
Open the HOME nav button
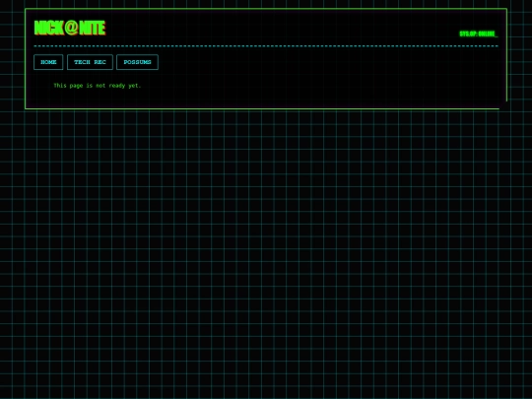(x=48, y=62)
